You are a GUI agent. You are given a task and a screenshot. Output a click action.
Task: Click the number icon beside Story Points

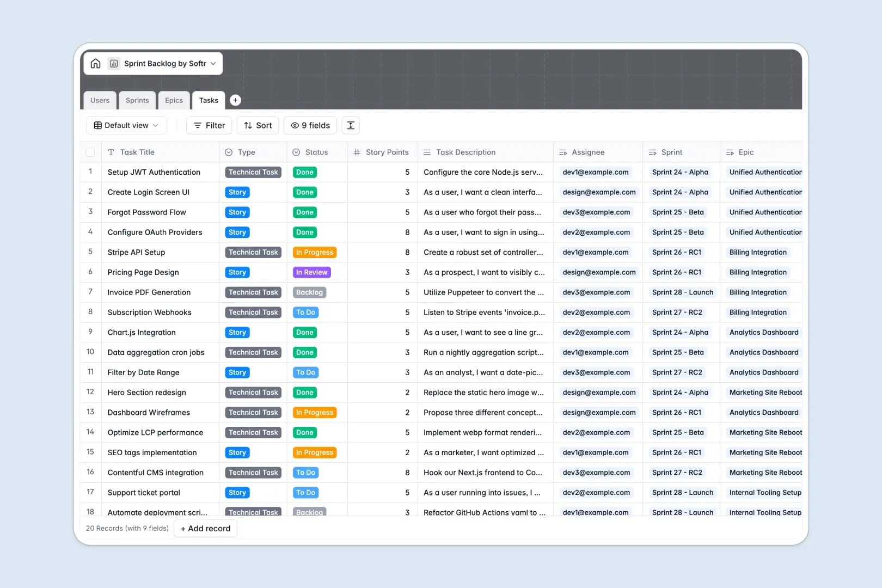[x=357, y=152]
